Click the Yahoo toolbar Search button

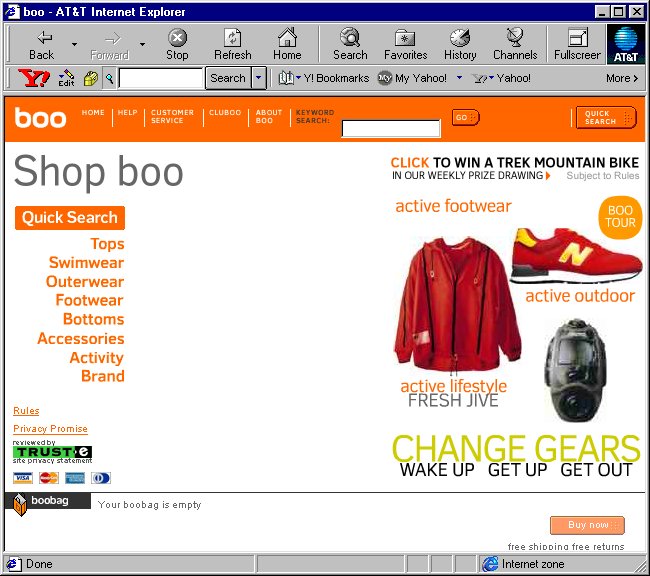click(x=228, y=78)
